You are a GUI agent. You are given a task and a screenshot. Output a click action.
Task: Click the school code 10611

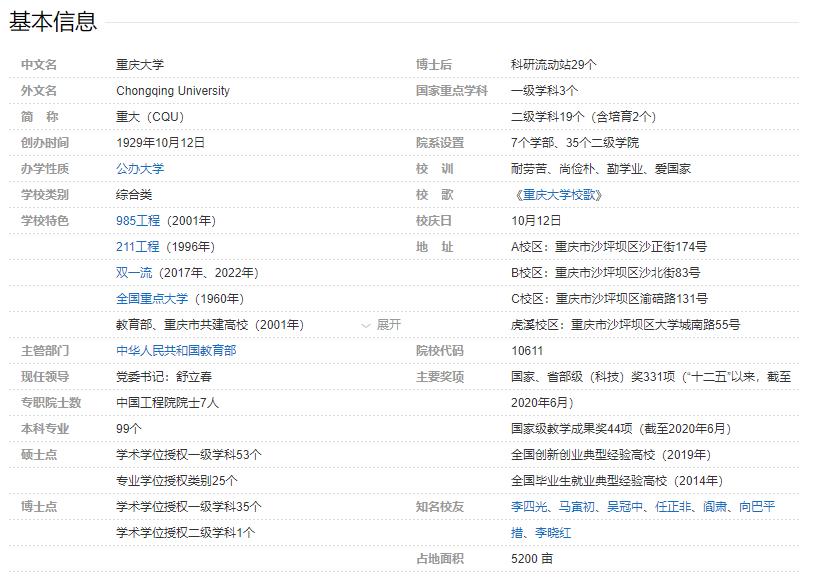pyautogui.click(x=527, y=351)
